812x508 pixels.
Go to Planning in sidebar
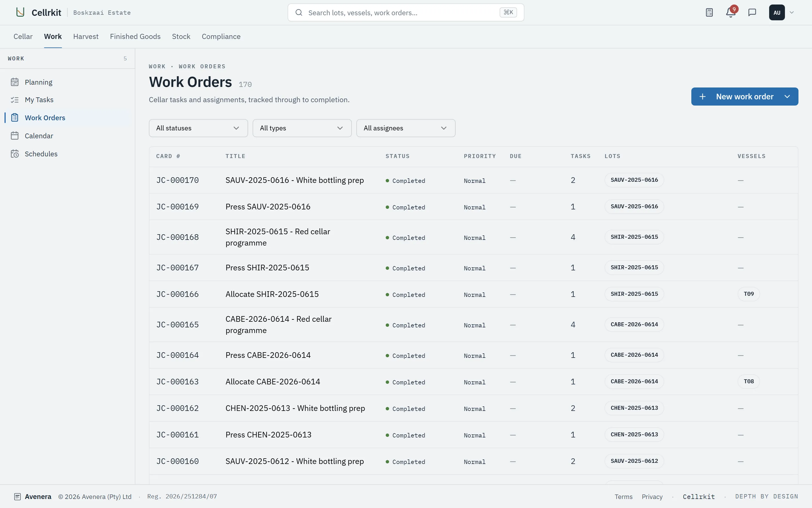pos(67,82)
